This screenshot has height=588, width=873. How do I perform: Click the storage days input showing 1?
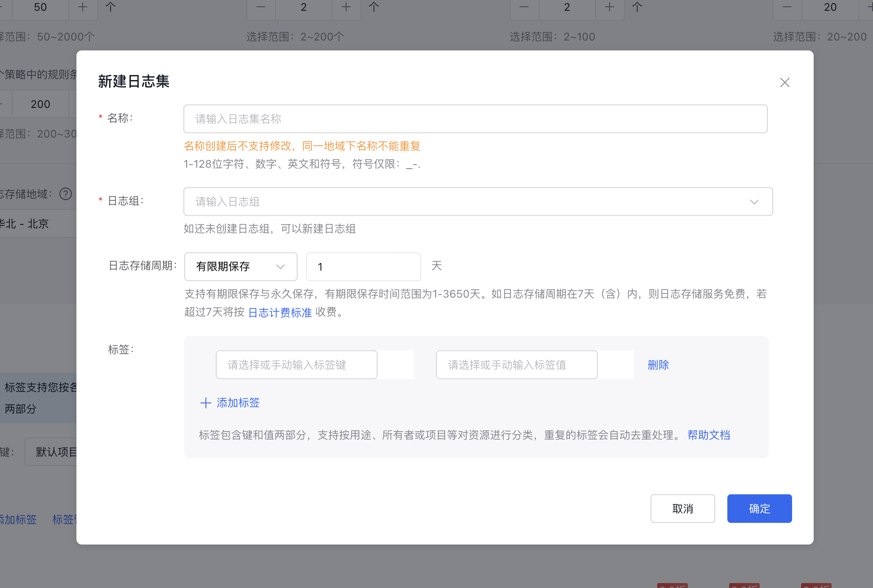(x=363, y=267)
